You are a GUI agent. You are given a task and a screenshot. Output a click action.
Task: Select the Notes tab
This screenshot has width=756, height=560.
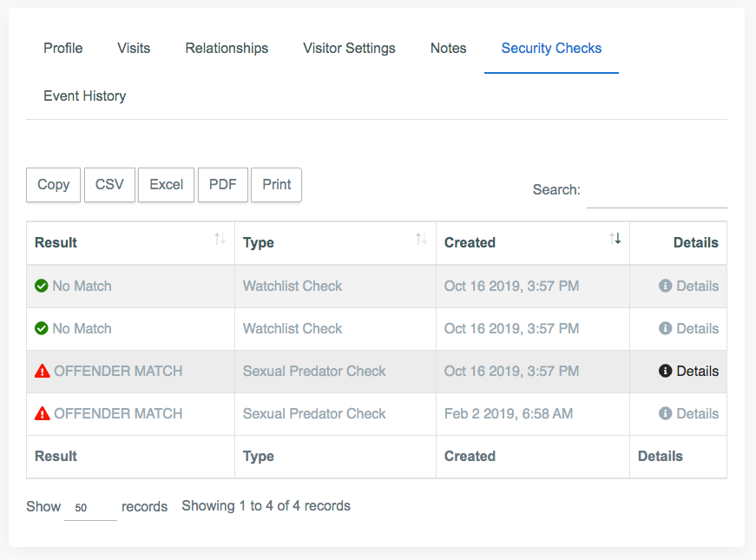click(x=449, y=49)
